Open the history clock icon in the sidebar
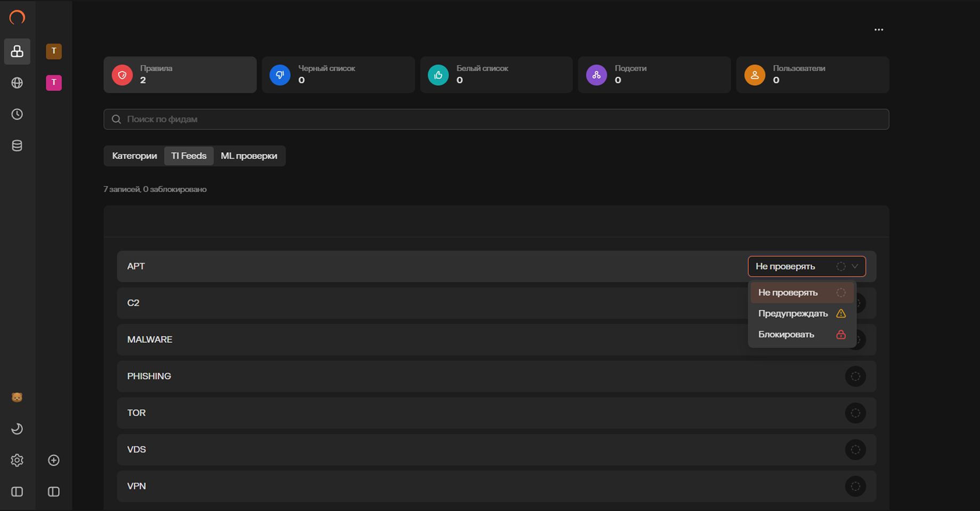980x511 pixels. click(17, 114)
